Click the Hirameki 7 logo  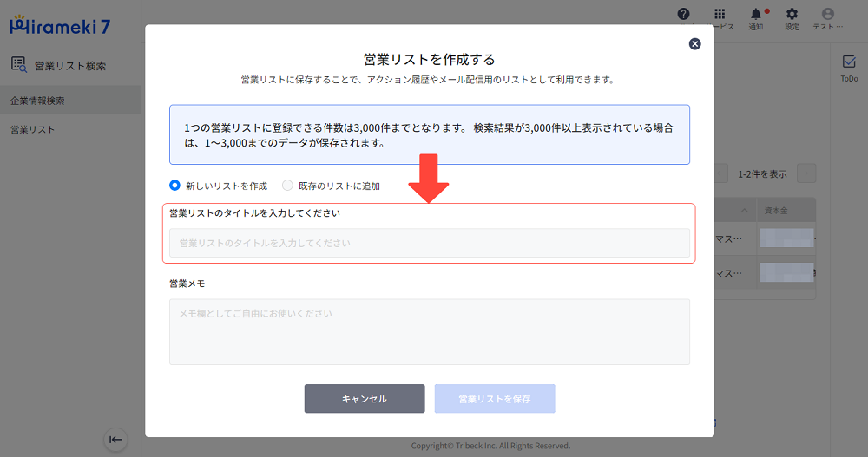(x=60, y=25)
